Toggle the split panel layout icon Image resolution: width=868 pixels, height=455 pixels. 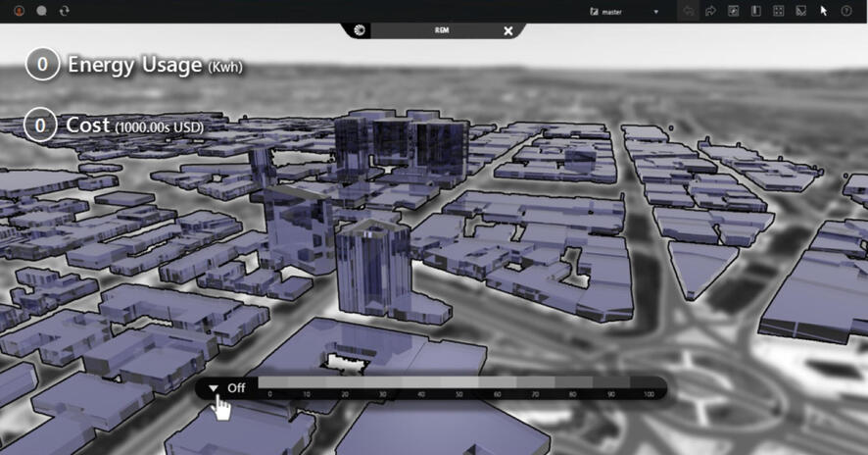coord(755,11)
